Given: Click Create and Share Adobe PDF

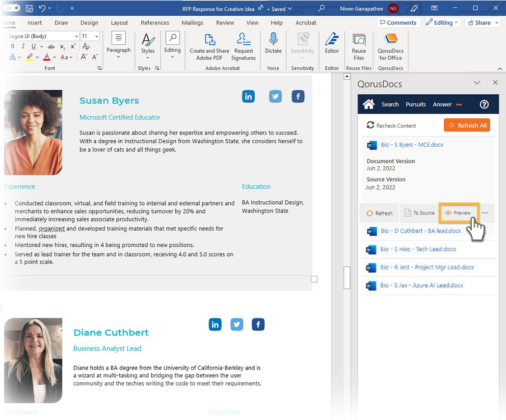Looking at the screenshot, I should [210, 47].
